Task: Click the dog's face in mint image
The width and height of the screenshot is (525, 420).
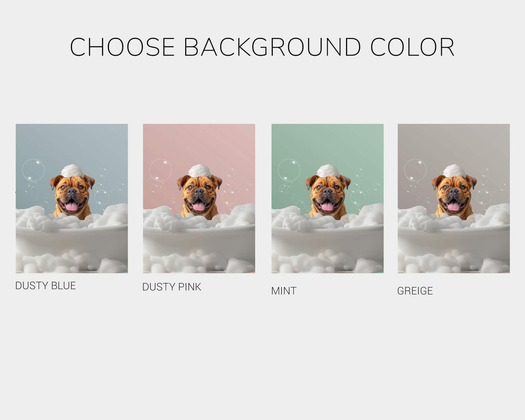Action: click(x=328, y=196)
